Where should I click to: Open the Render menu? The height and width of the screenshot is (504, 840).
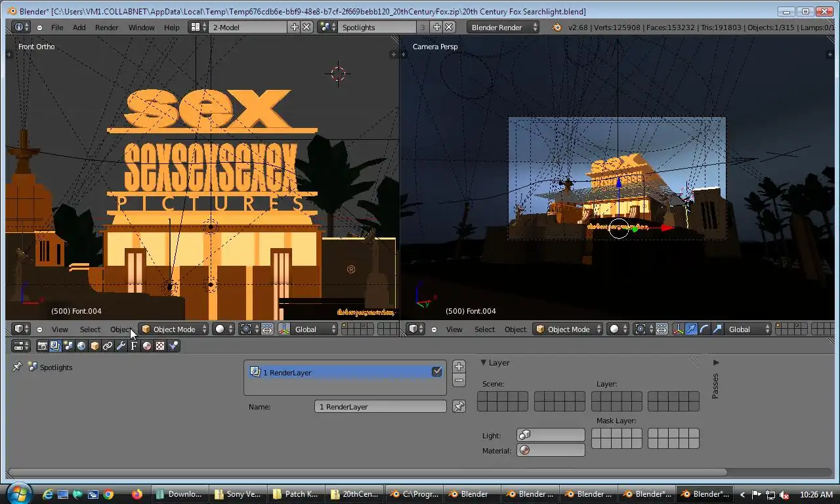107,28
